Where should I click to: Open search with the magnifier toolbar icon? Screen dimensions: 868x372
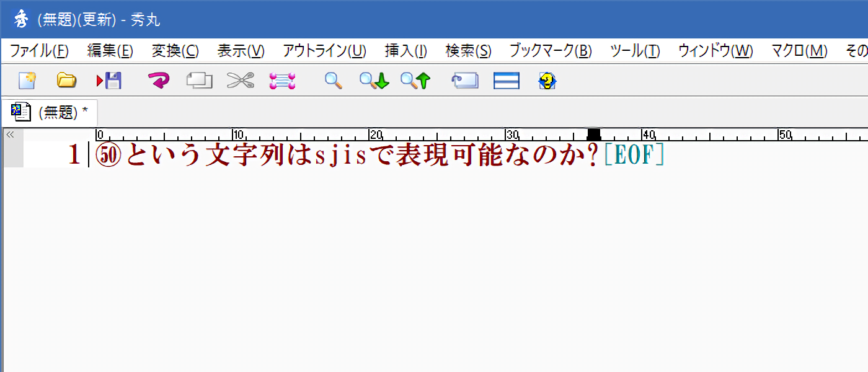(x=332, y=81)
